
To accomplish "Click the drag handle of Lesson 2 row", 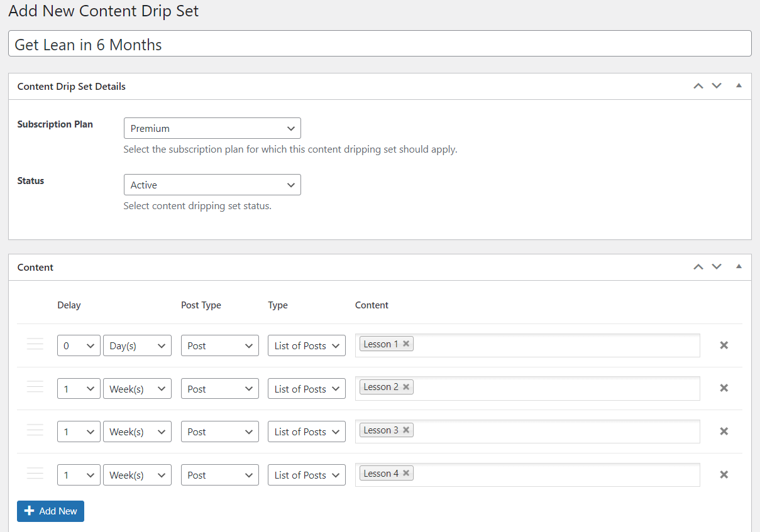I will [x=35, y=387].
